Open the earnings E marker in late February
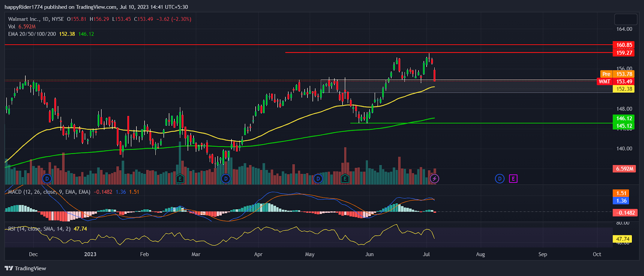Image resolution: width=644 pixels, height=276 pixels. pyautogui.click(x=180, y=178)
